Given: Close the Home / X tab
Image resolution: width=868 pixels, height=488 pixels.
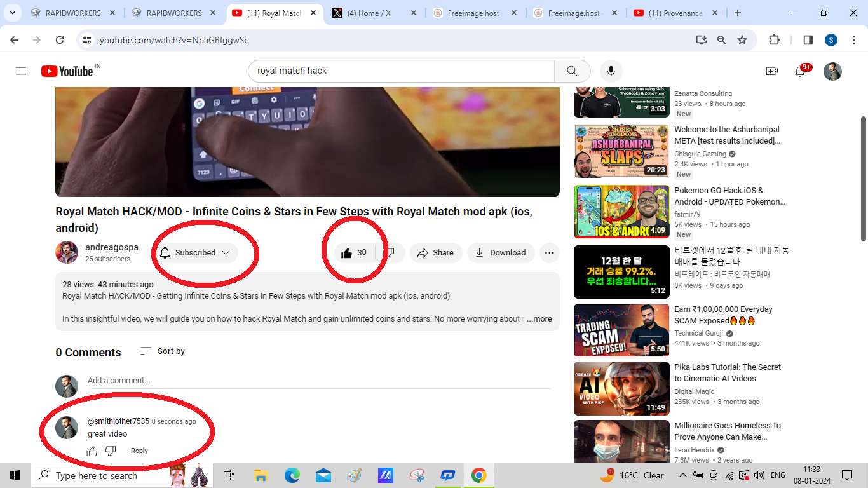Looking at the screenshot, I should 414,13.
